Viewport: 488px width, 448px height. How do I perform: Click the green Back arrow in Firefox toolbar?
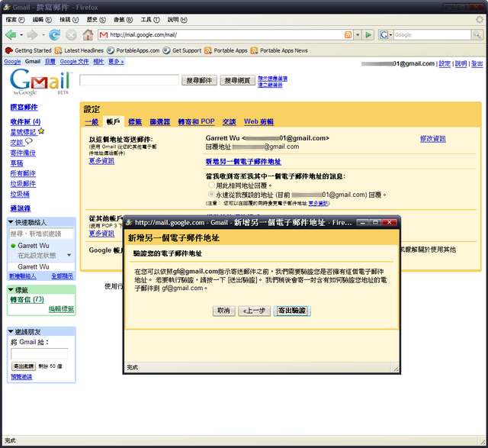[11, 35]
